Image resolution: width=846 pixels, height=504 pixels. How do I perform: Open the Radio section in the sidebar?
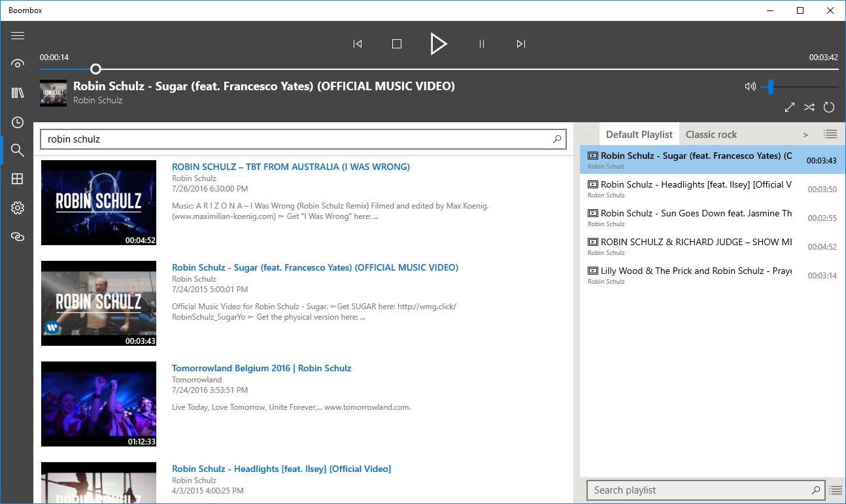[17, 63]
